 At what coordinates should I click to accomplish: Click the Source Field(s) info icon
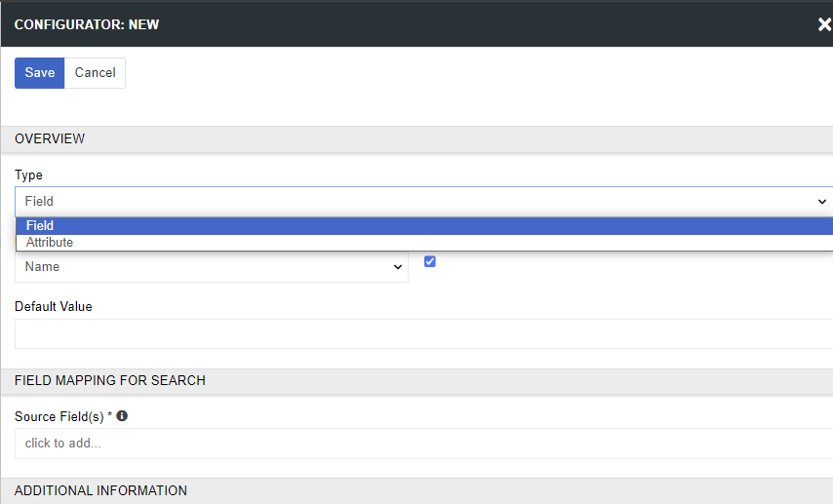tap(122, 416)
